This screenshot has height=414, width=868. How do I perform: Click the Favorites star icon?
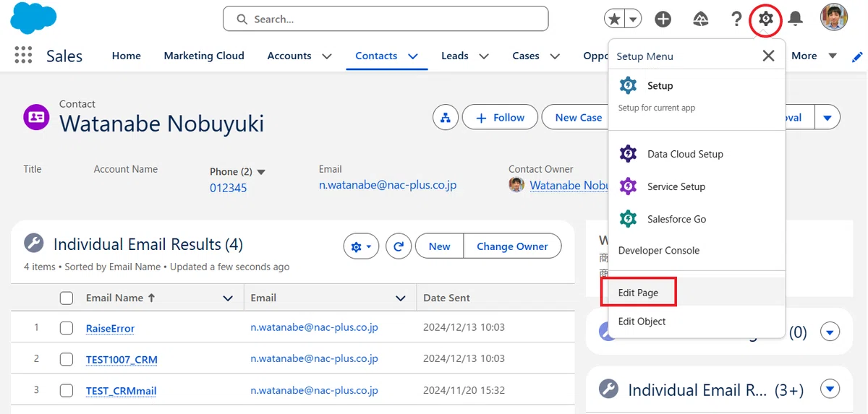coord(614,20)
